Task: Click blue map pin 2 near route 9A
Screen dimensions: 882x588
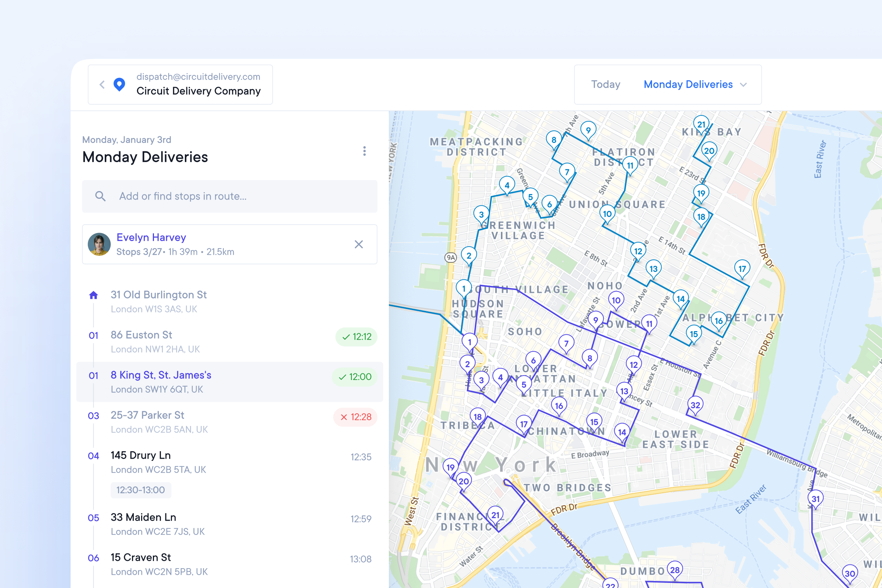Action: [469, 256]
